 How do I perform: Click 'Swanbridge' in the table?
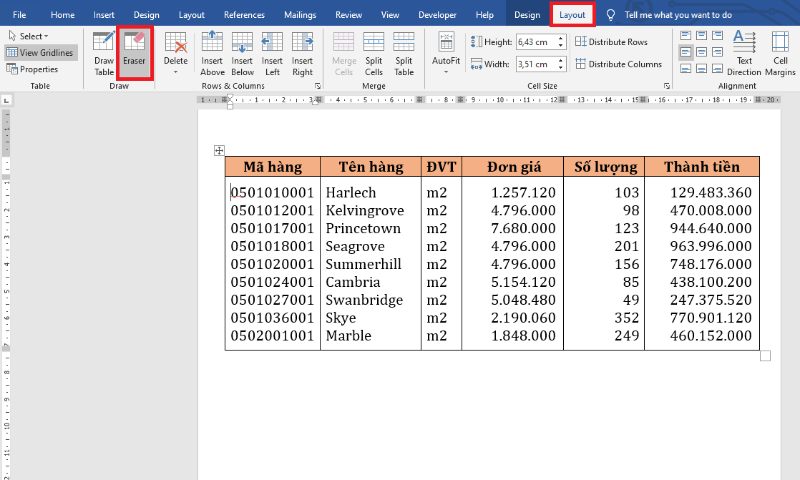(364, 299)
